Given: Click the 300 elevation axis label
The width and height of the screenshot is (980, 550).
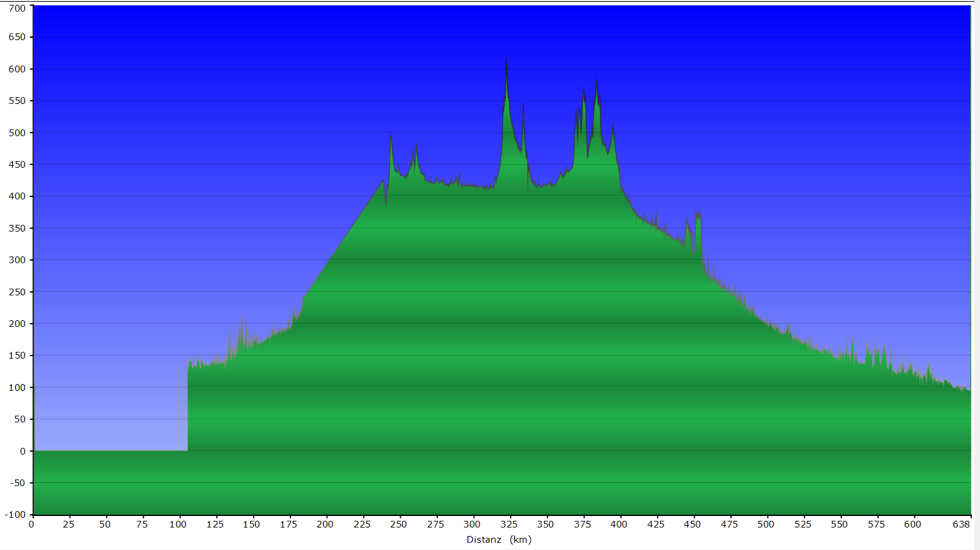Looking at the screenshot, I should tap(17, 260).
